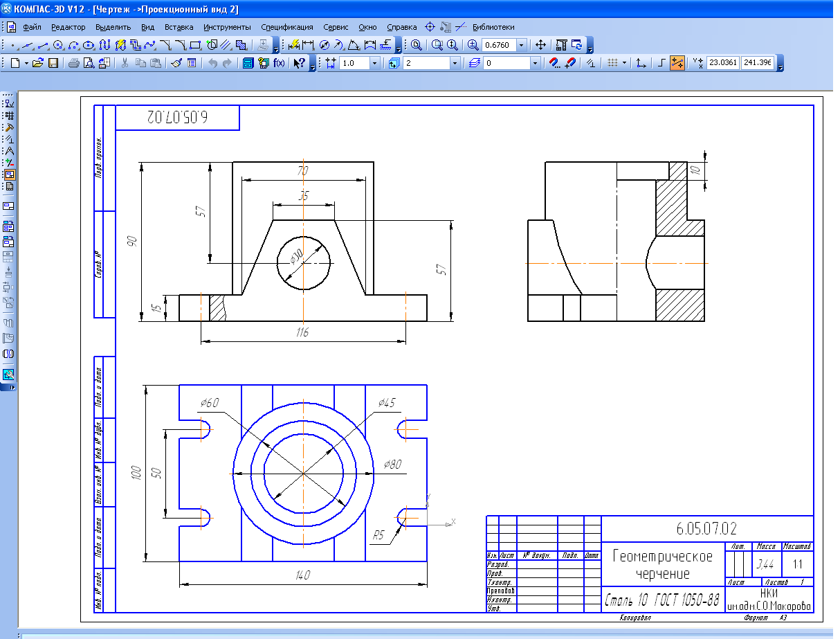Click the Библиотеки button
Image resolution: width=840 pixels, height=639 pixels.
point(493,27)
